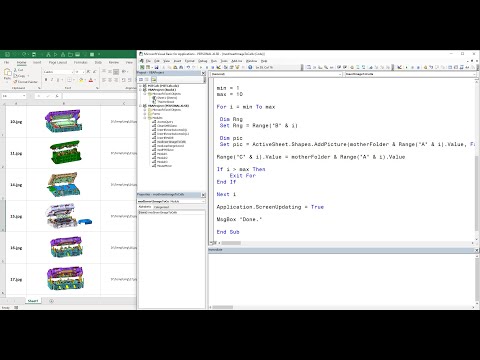Click View Object icon in Project panel
This screenshot has width=480, height=360.
coord(146,79)
